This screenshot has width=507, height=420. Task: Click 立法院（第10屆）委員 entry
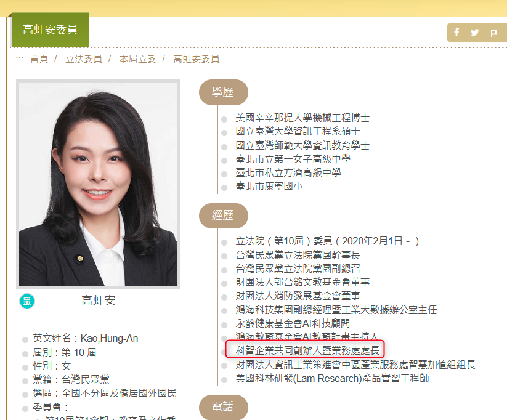[327, 241]
